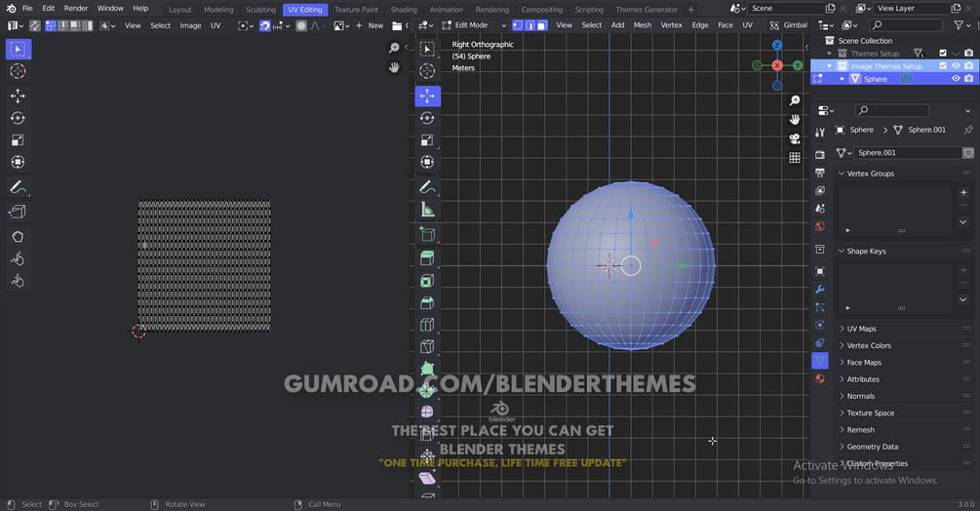The image size is (980, 511).
Task: Toggle proportional editing in UV editor
Action: 301,25
